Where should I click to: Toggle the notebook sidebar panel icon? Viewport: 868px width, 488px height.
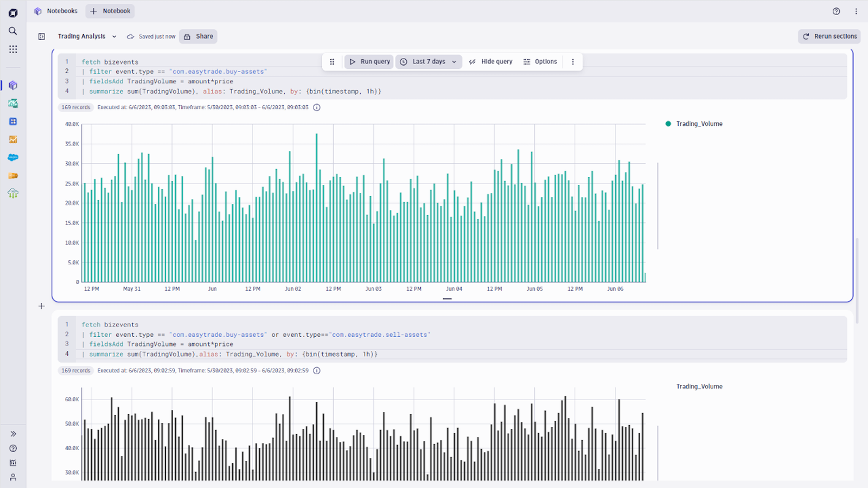(42, 36)
